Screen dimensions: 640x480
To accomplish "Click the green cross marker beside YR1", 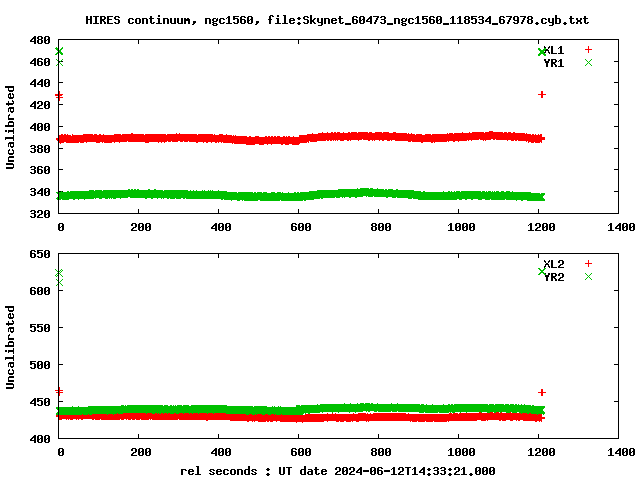I will click(588, 62).
